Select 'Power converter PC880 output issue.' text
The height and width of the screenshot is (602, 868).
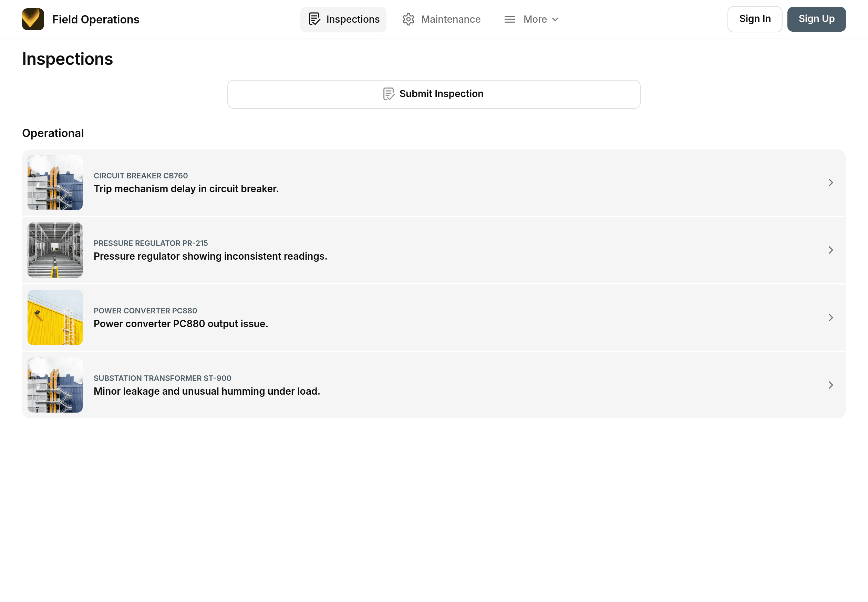pos(181,324)
